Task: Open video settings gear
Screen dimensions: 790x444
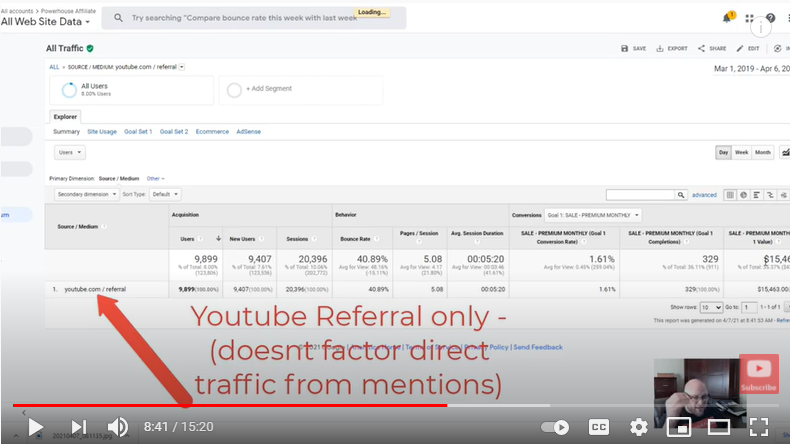Action: (638, 427)
